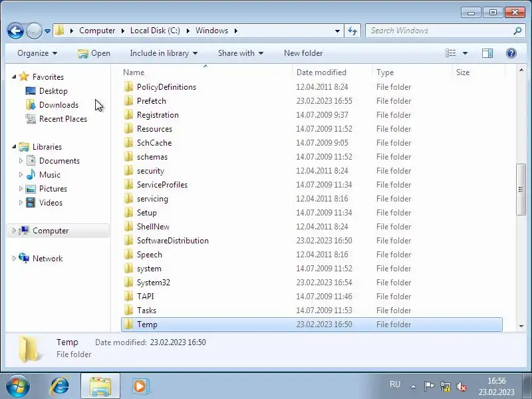Open Recent Places in Favorites
This screenshot has height=399, width=532.
(x=63, y=119)
